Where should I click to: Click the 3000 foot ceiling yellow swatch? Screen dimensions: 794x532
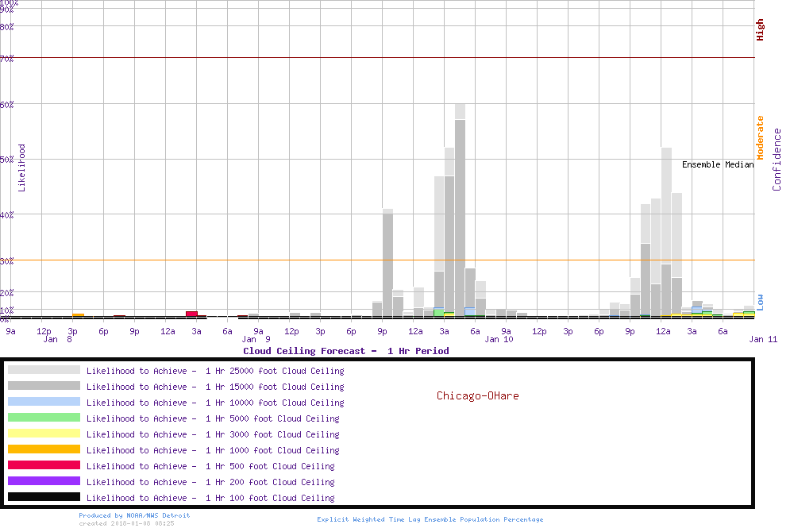click(x=44, y=434)
